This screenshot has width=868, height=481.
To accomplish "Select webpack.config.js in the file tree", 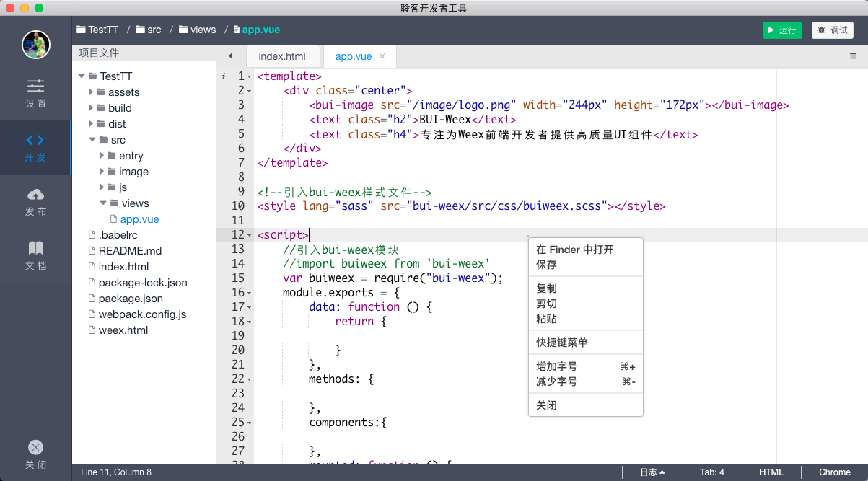I will 141,314.
